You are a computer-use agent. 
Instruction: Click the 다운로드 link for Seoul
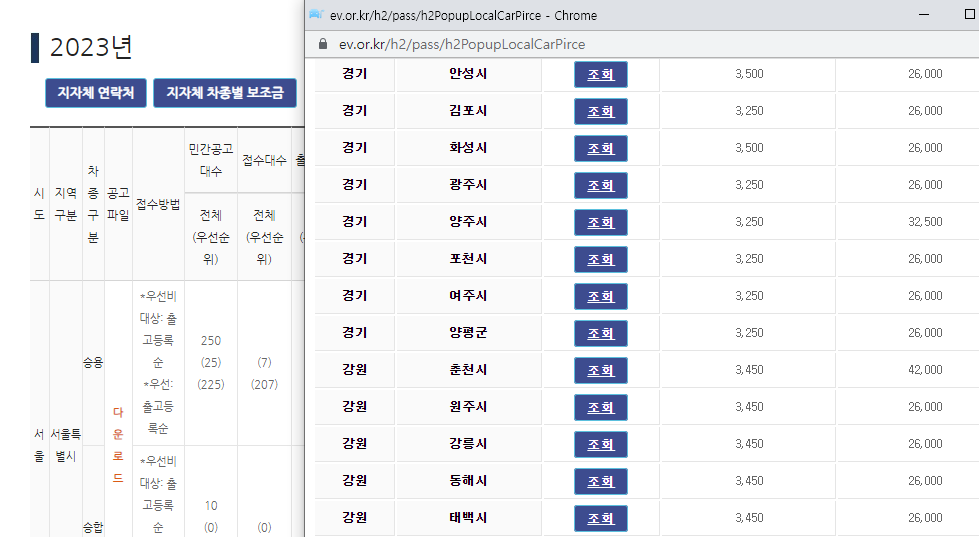point(118,445)
